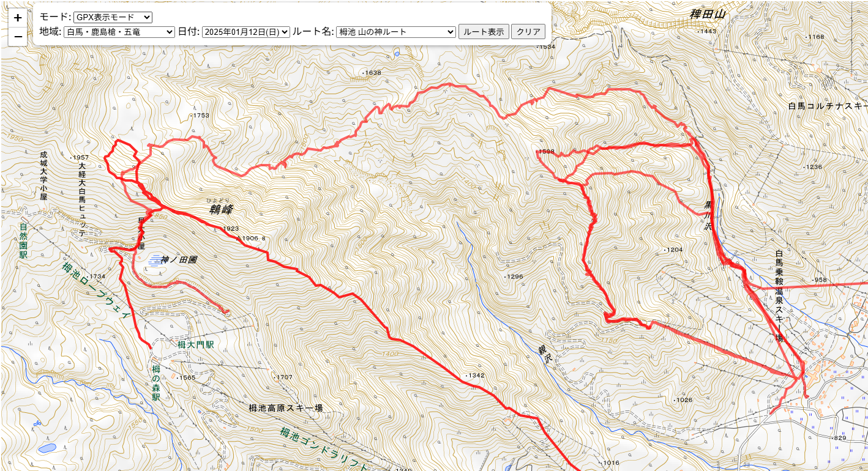Open the モード dropdown

(x=113, y=17)
